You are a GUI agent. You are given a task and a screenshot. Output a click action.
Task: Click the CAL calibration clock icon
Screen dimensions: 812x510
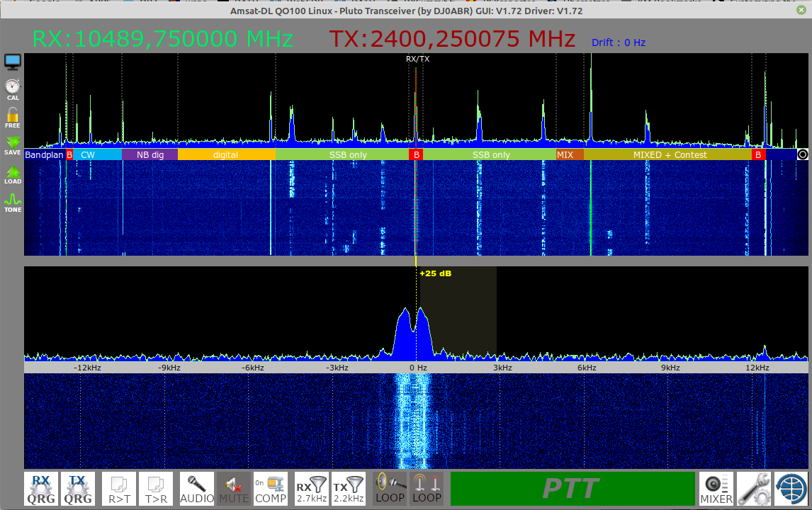[13, 89]
